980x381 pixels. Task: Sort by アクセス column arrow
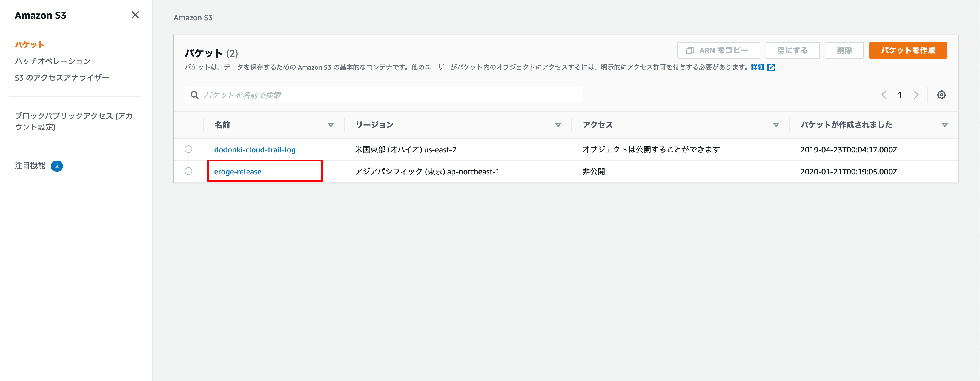[x=776, y=125]
